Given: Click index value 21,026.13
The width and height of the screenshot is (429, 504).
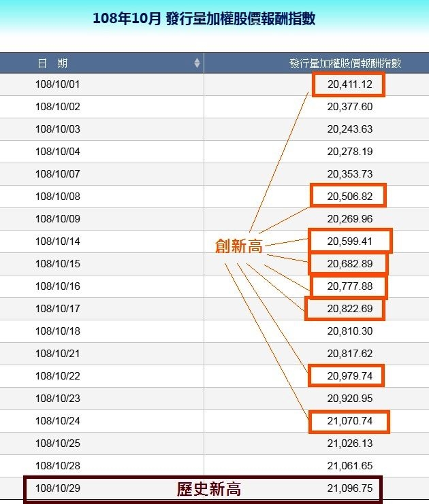Looking at the screenshot, I should click(350, 443).
